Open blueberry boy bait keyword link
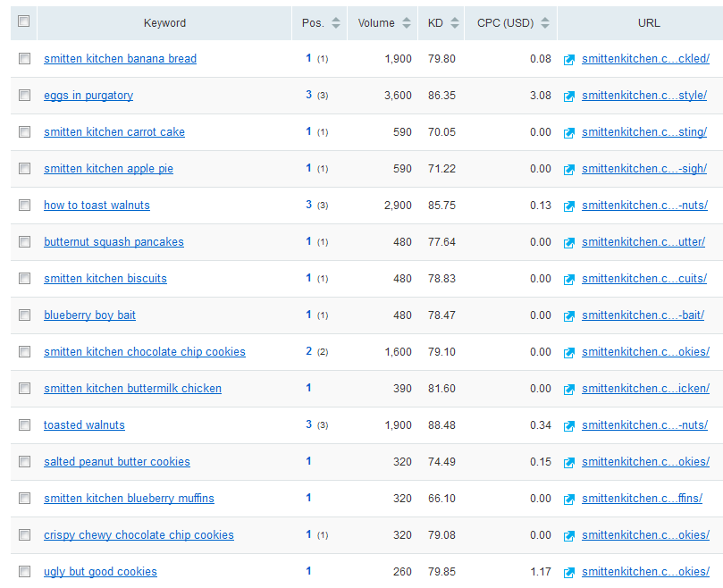723x588 pixels. pyautogui.click(x=89, y=315)
